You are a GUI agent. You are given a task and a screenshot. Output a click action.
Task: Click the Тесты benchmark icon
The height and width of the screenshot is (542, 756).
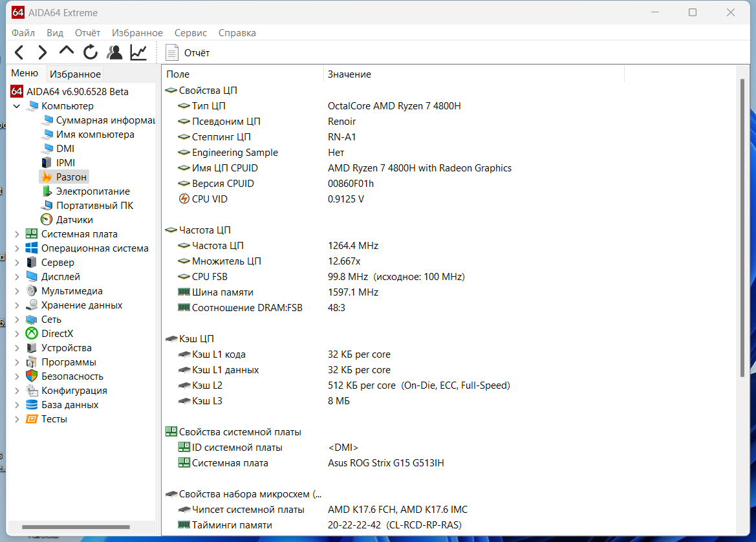[32, 418]
